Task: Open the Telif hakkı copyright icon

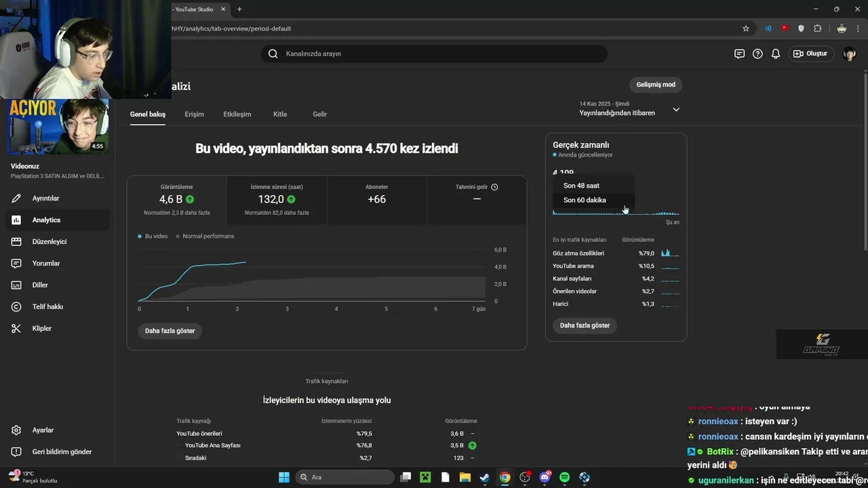Action: 16,306
